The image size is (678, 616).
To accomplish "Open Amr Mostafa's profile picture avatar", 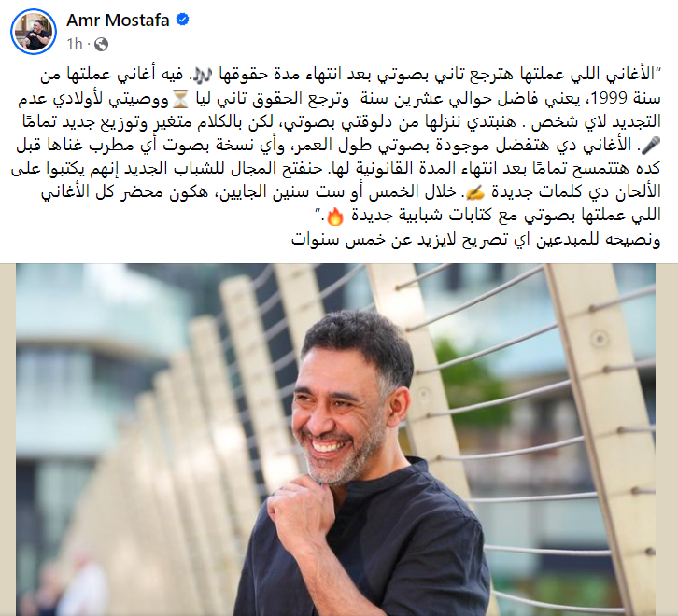I will (34, 32).
